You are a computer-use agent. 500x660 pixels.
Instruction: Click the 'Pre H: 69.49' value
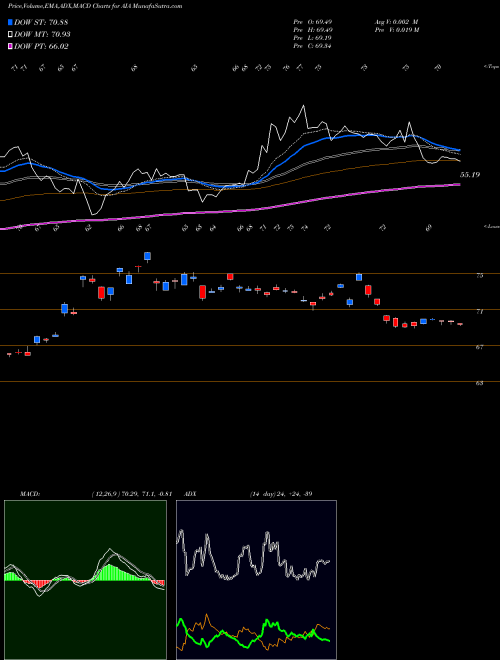(313, 30)
